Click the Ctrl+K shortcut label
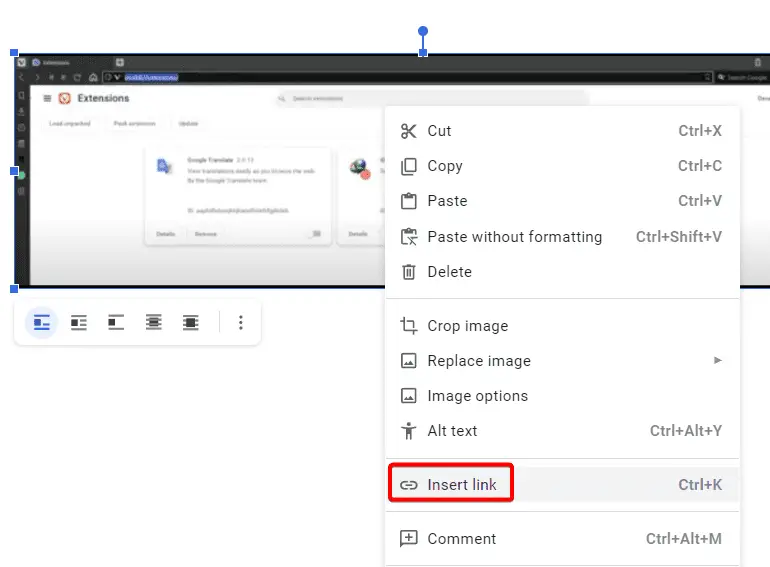Image resolution: width=770 pixels, height=567 pixels. (x=700, y=485)
